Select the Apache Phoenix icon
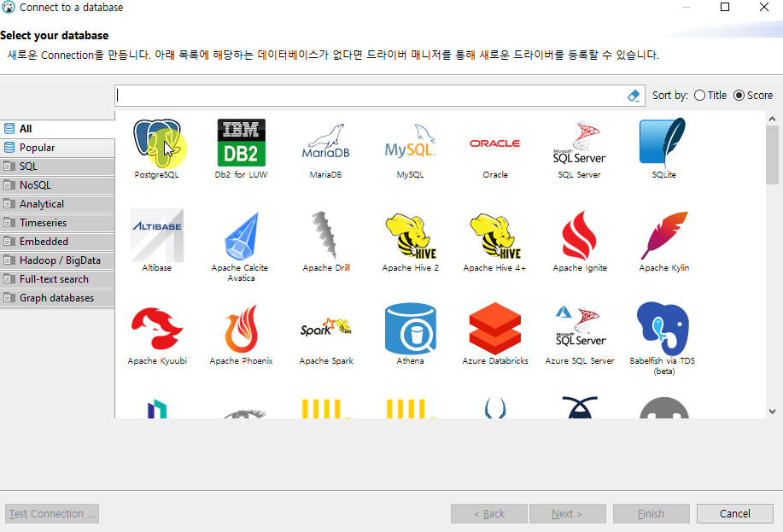 (x=241, y=329)
